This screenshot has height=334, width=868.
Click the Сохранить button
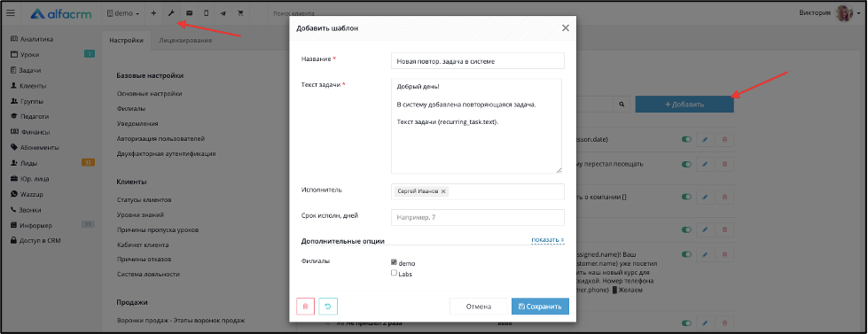pyautogui.click(x=540, y=307)
